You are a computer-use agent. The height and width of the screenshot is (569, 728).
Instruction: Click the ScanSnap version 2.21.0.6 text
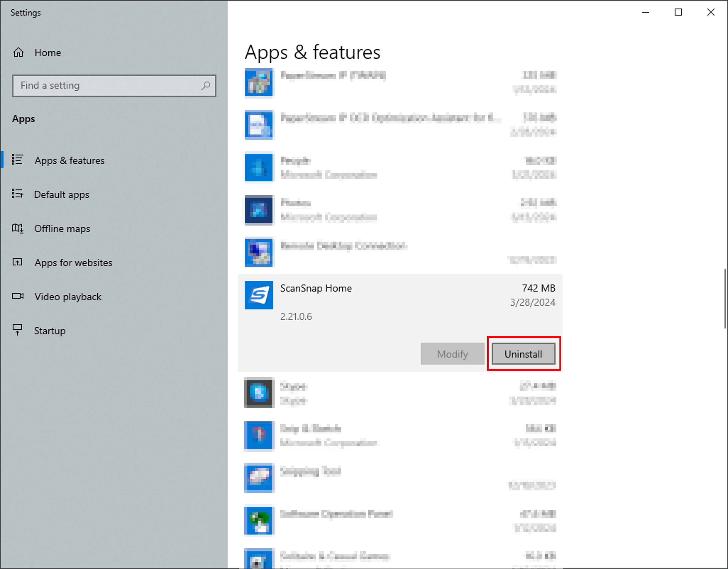pyautogui.click(x=296, y=316)
